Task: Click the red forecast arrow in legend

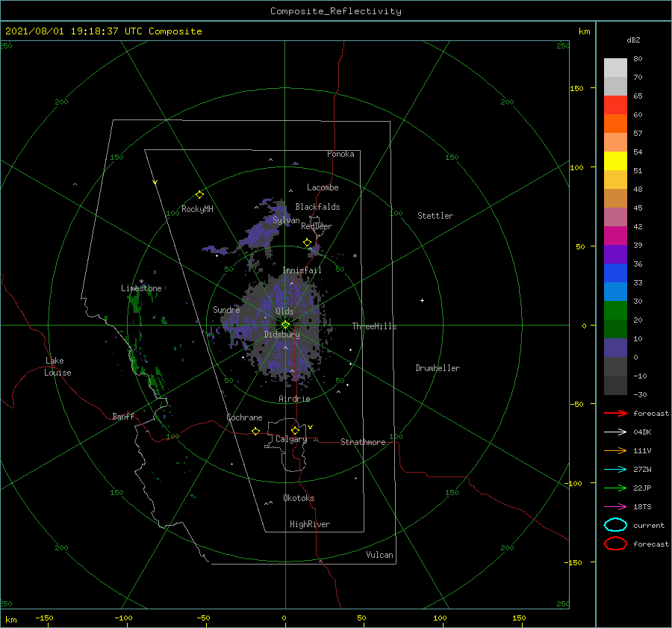Action: (615, 413)
